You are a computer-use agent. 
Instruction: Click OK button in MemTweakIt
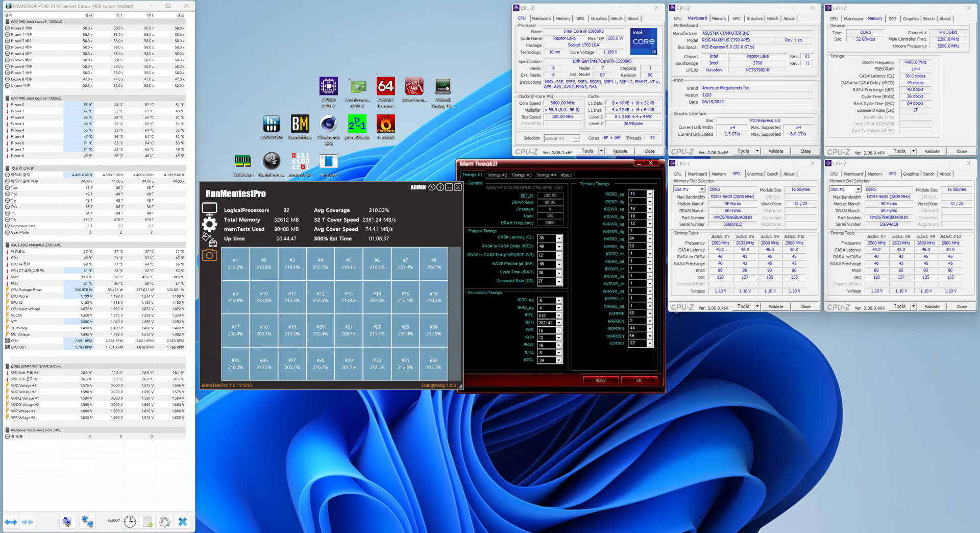coord(639,380)
